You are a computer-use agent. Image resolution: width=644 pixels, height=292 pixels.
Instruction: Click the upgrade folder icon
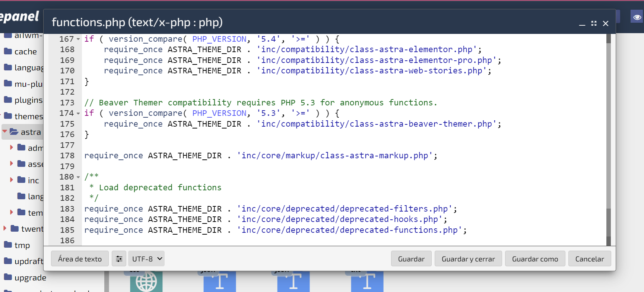tap(8, 277)
